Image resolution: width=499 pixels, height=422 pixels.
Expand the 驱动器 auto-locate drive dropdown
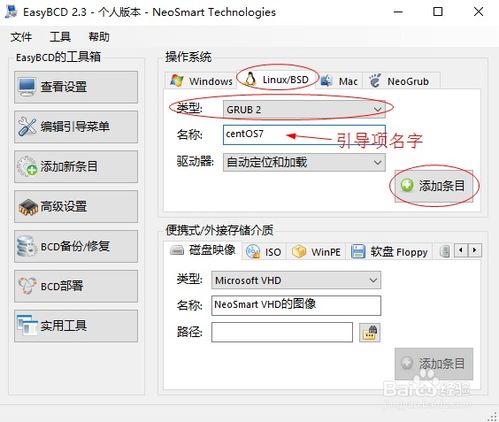click(x=304, y=162)
